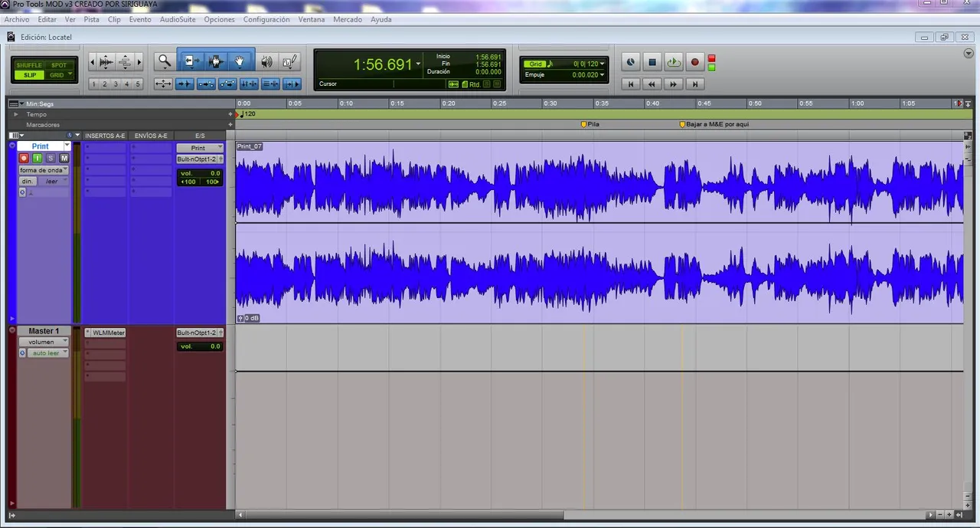
Task: Click the rewind button
Action: tap(652, 84)
